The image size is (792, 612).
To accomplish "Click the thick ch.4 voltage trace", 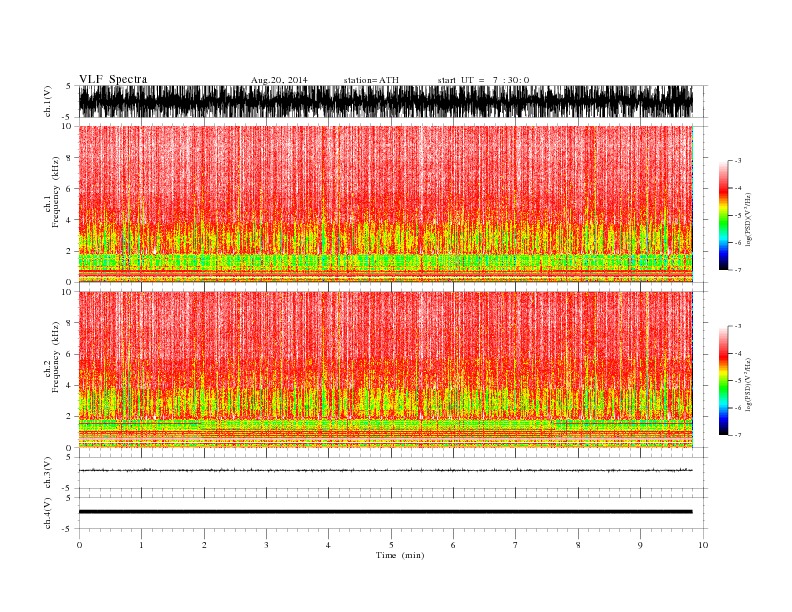I will coord(385,512).
